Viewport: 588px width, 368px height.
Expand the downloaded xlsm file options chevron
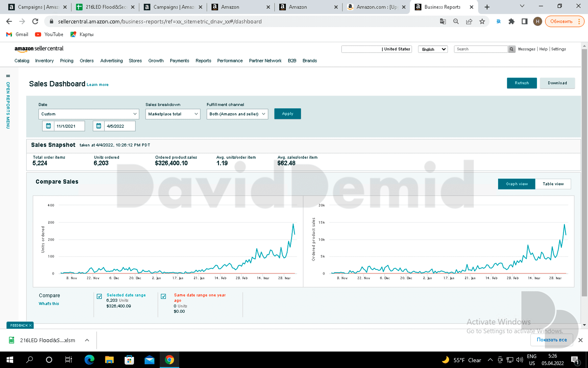[87, 340]
